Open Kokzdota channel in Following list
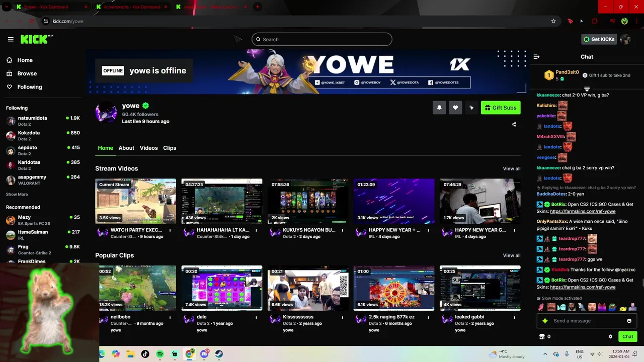The image size is (644, 362). point(43,135)
